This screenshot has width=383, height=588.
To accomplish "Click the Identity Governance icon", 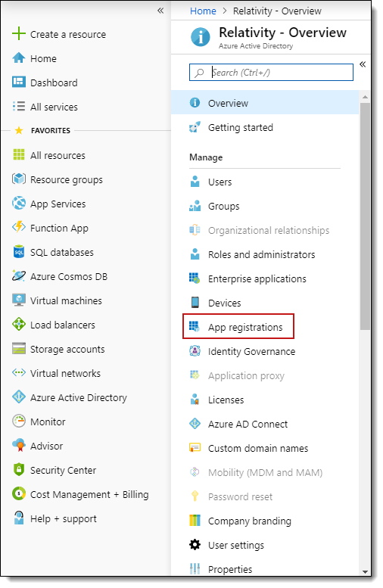I will point(195,351).
